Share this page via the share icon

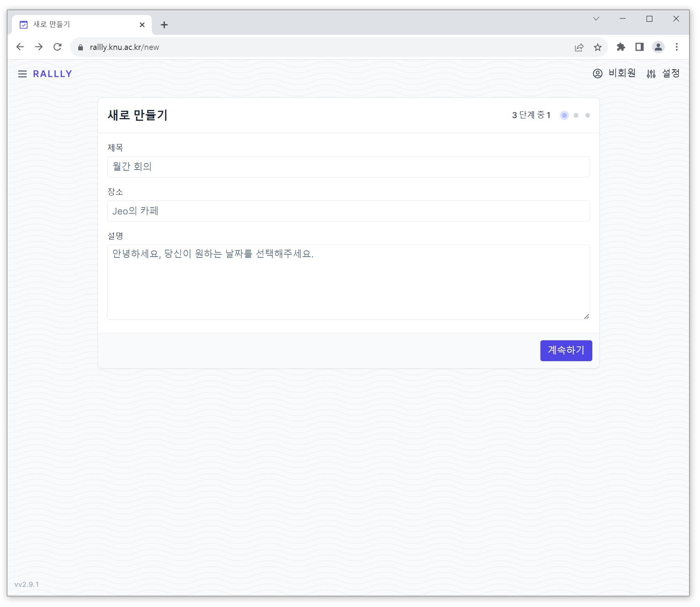click(579, 47)
